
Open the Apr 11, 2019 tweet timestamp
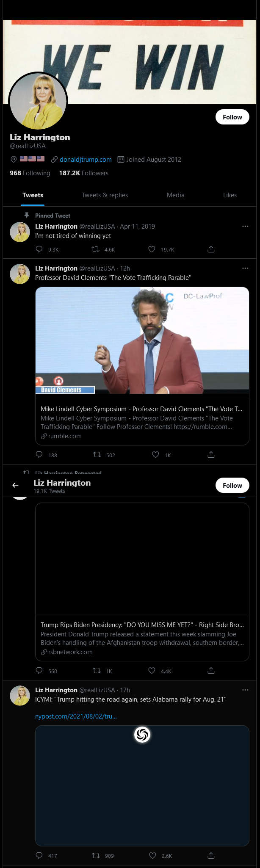[x=137, y=227]
